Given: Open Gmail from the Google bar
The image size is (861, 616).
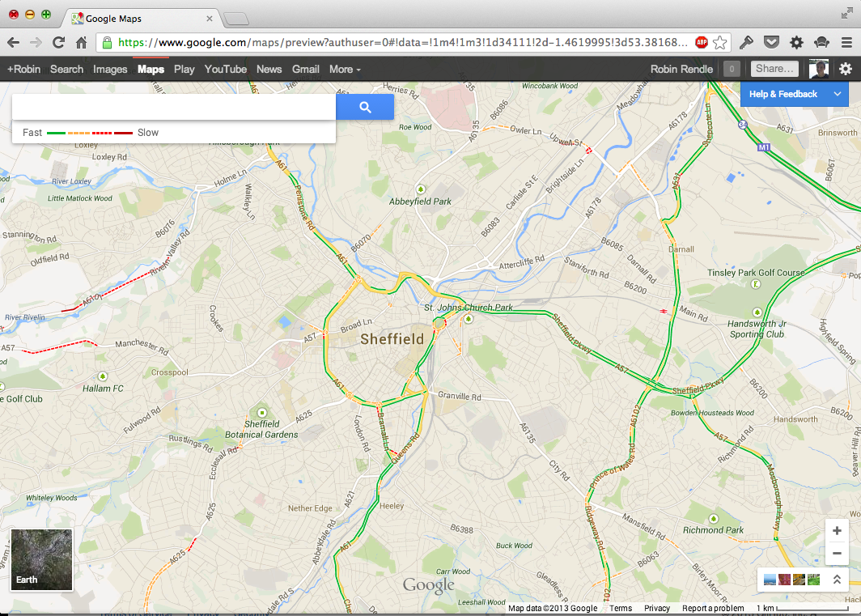Looking at the screenshot, I should click(306, 70).
